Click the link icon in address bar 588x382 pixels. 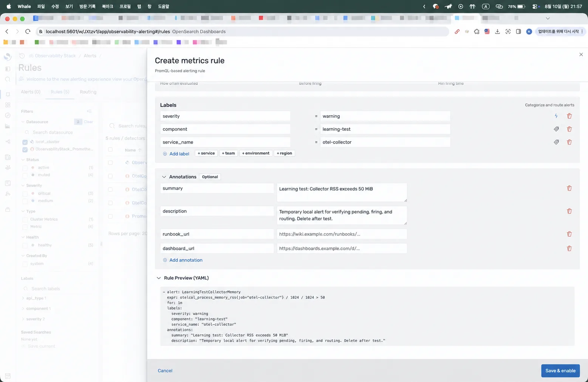(457, 31)
